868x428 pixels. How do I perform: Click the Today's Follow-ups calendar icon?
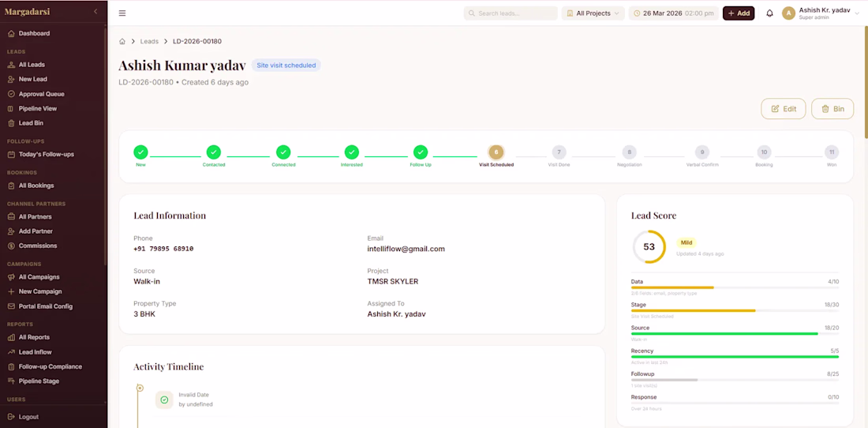click(x=11, y=155)
